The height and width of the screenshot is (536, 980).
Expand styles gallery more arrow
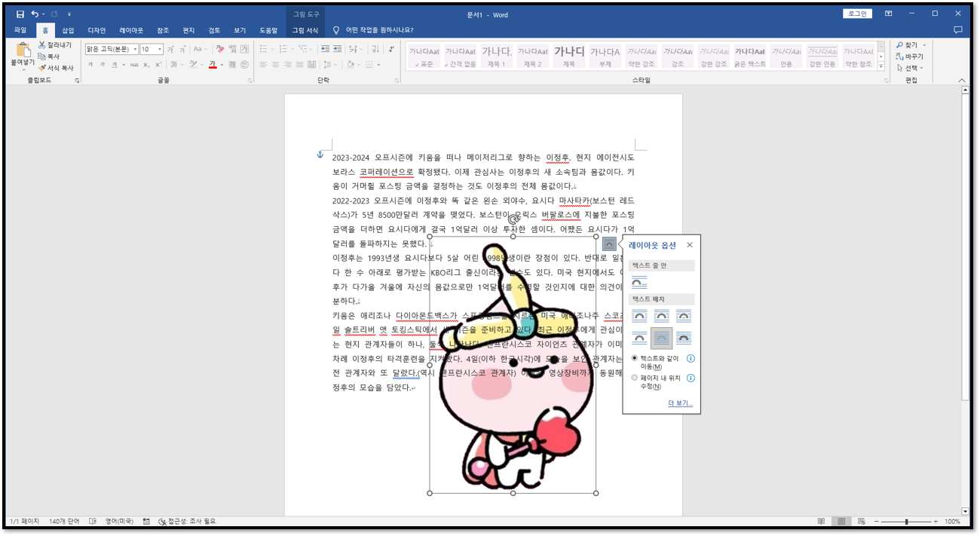coord(881,66)
